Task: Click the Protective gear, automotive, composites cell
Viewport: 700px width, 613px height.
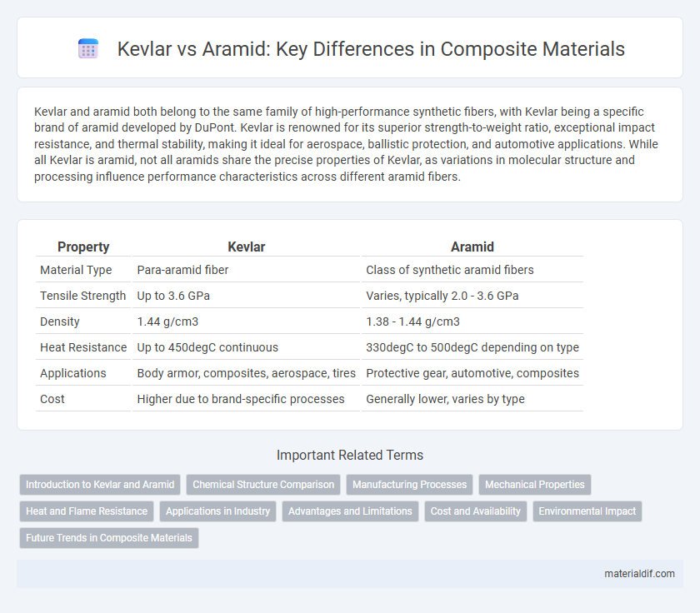Action: [472, 373]
